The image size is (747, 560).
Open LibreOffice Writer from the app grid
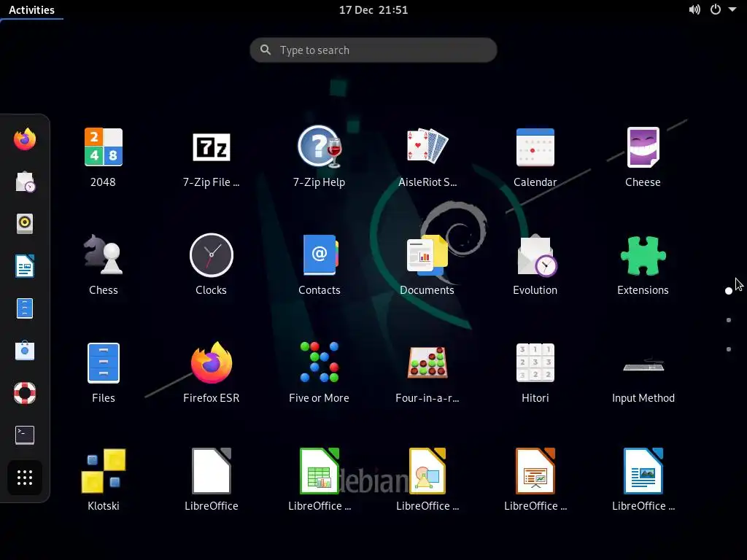pyautogui.click(x=643, y=470)
